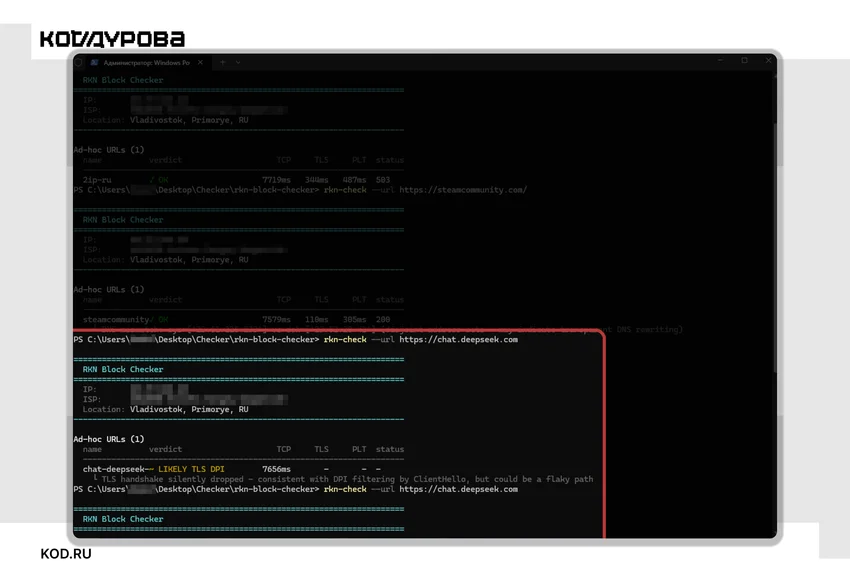The width and height of the screenshot is (850, 582).
Task: Close the Windows PowerShell tab
Action: pos(201,62)
